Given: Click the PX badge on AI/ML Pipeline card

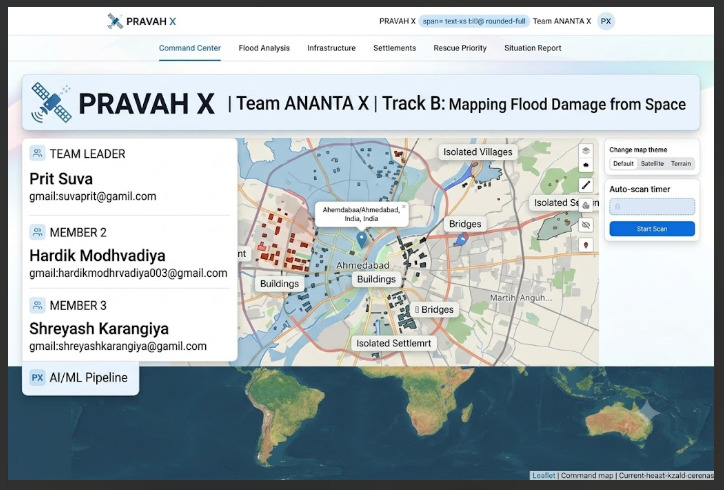Looking at the screenshot, I should pos(37,377).
